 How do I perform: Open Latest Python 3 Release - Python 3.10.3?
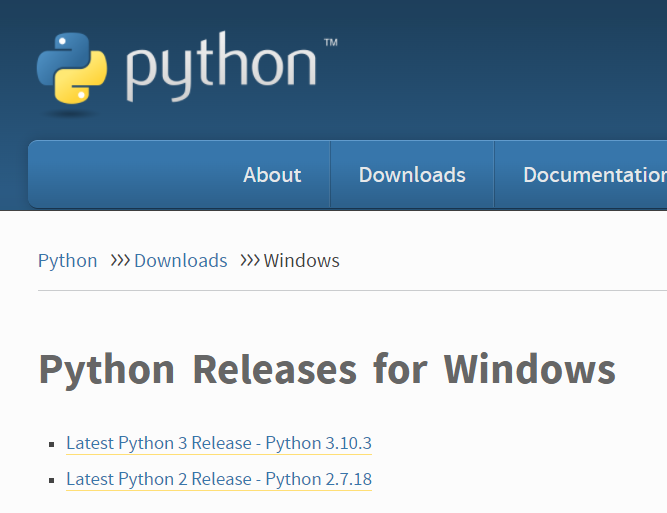(219, 443)
